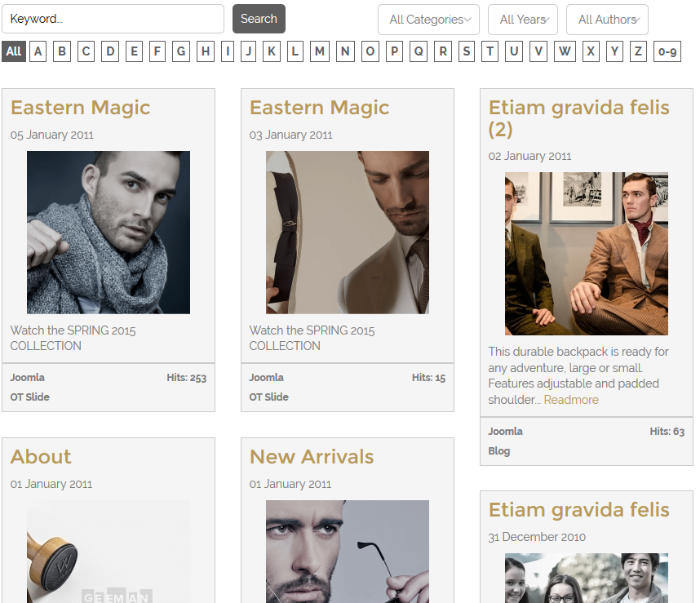
Task: Open Eastern Magic article dated 03 January
Action: (319, 108)
